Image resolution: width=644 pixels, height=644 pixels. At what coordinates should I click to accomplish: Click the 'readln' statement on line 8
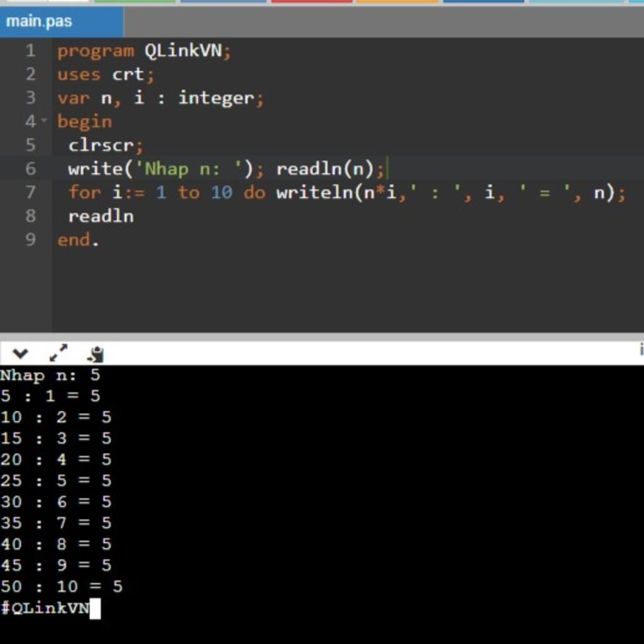pos(101,216)
